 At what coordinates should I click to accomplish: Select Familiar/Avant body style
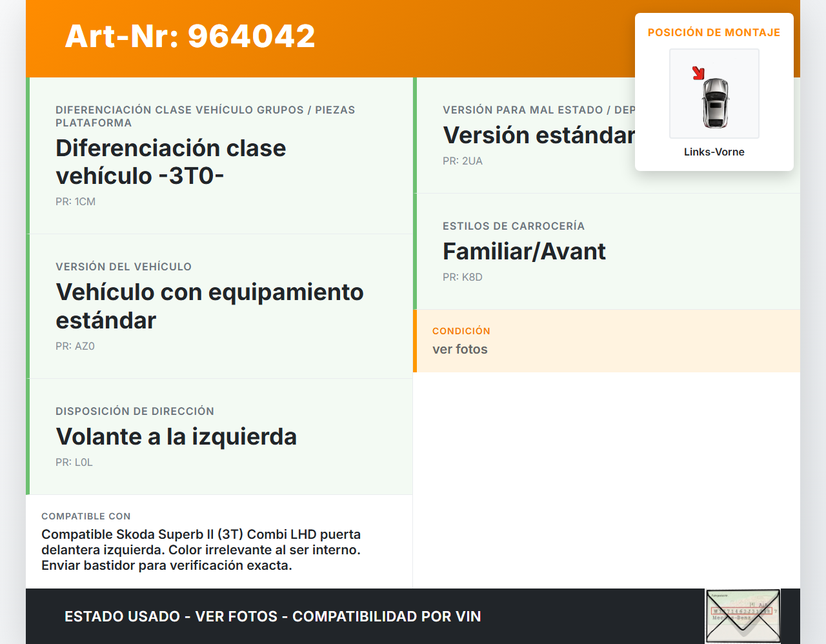(524, 252)
